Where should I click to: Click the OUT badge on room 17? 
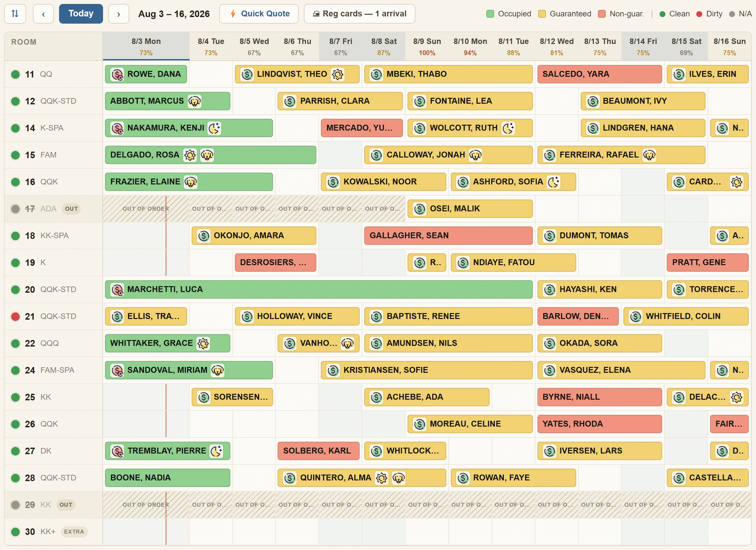71,209
